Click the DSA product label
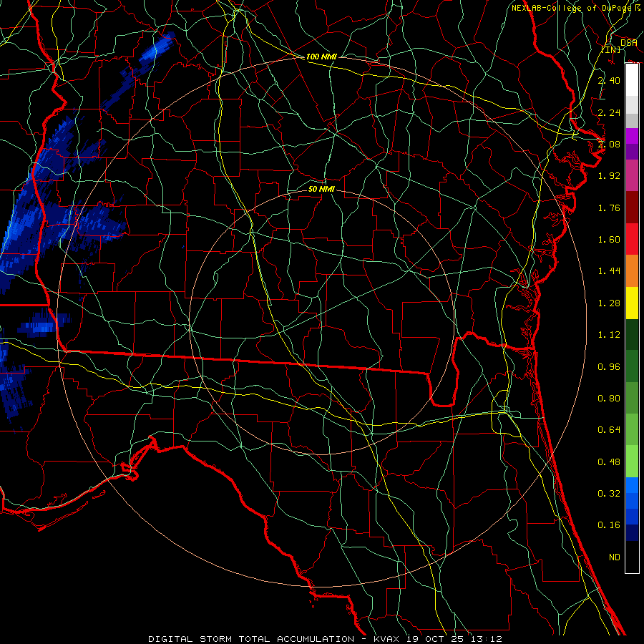Image resolution: width=644 pixels, height=644 pixels. pyautogui.click(x=628, y=42)
